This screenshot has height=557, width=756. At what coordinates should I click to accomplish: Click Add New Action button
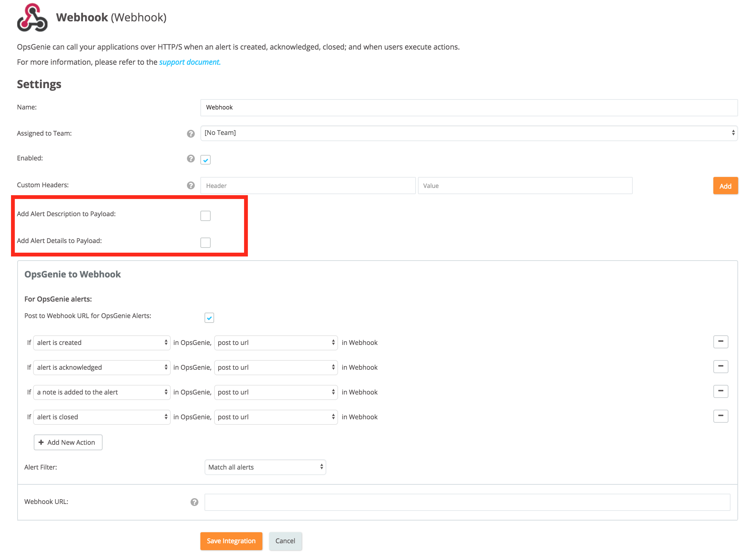click(x=68, y=442)
